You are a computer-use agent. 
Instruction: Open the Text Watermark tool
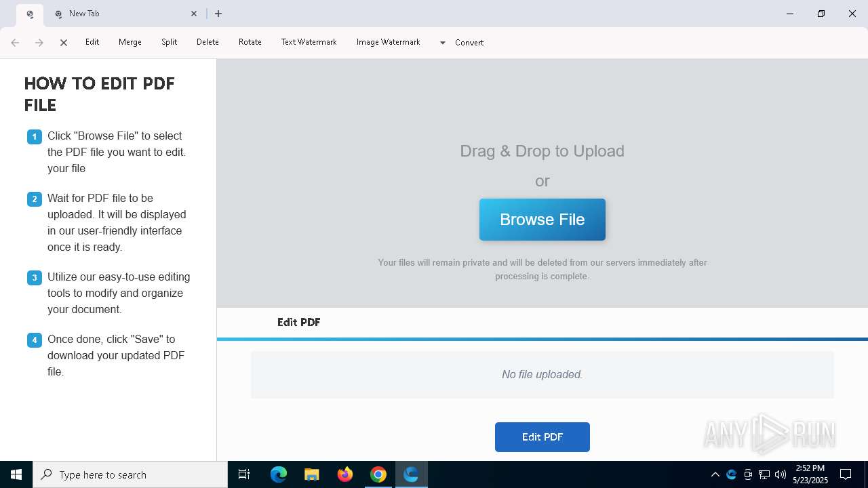click(309, 42)
